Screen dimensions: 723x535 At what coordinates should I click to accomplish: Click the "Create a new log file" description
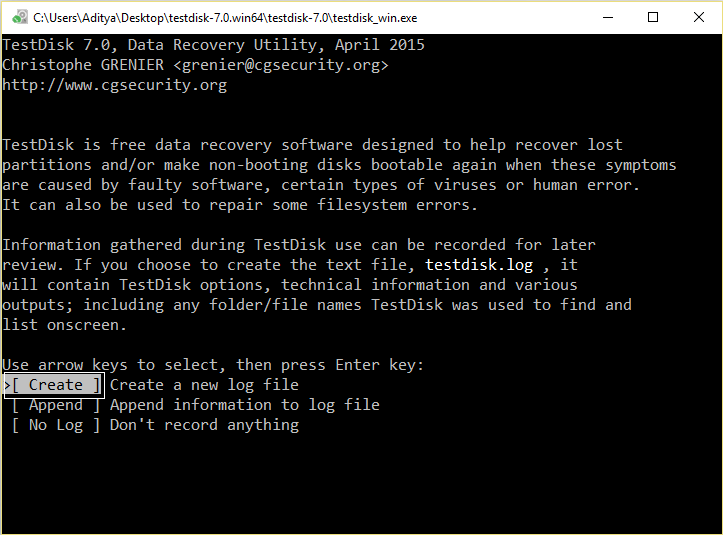pyautogui.click(x=204, y=385)
